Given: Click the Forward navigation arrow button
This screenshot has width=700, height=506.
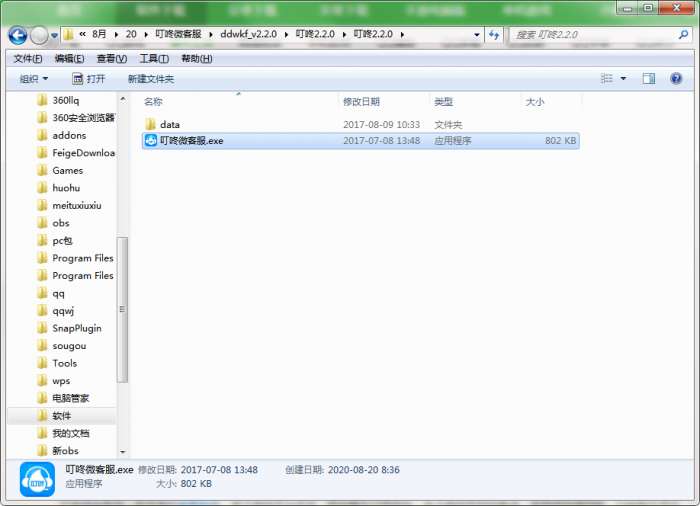Looking at the screenshot, I should coord(39,35).
